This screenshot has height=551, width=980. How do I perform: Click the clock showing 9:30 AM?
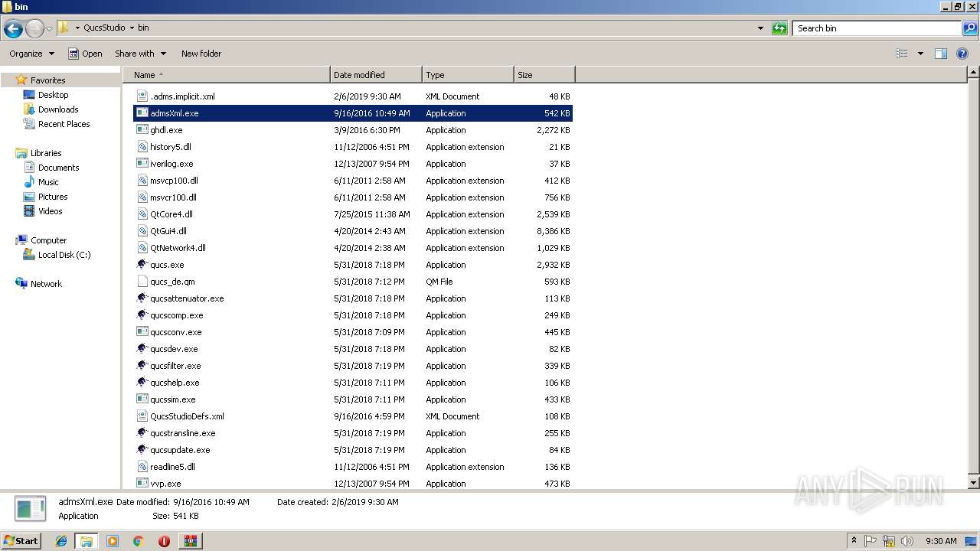tap(941, 541)
